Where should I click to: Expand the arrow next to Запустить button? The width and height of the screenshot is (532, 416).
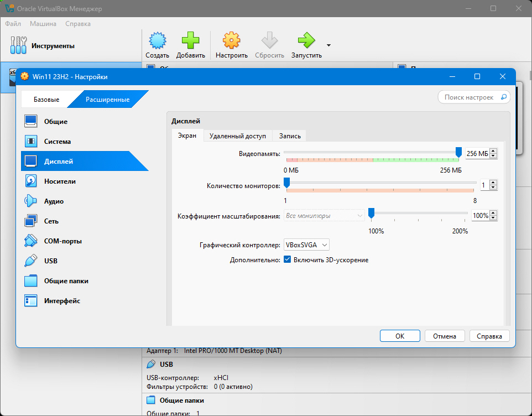tap(328, 45)
